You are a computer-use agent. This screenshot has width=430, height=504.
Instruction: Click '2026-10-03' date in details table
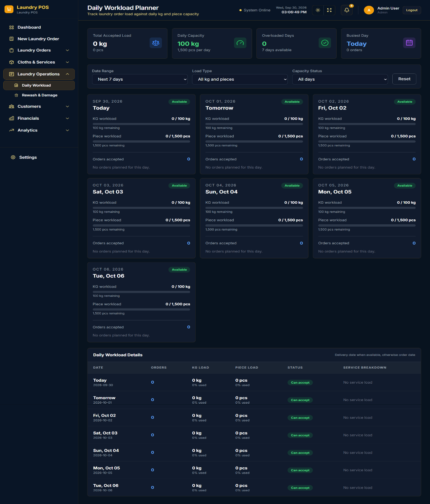(x=103, y=438)
